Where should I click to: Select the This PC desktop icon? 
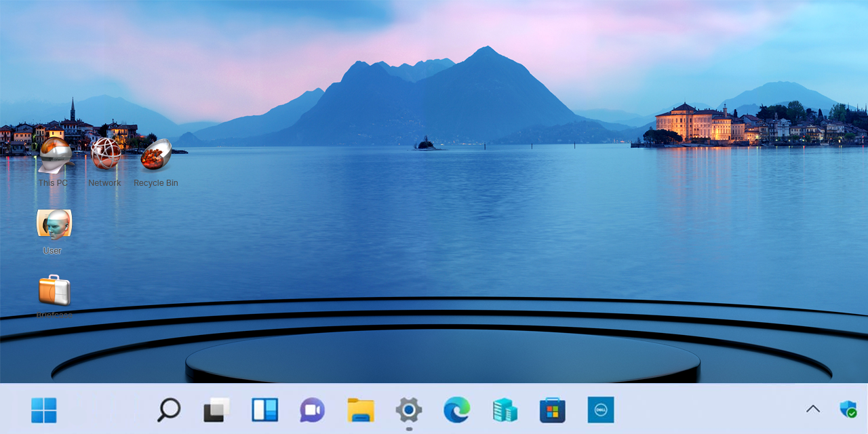54,155
